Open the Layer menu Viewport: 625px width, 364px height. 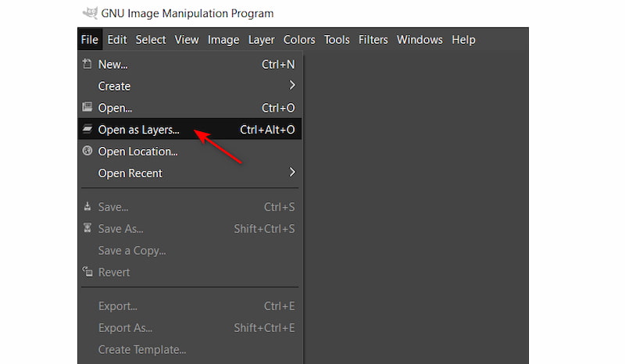point(262,40)
